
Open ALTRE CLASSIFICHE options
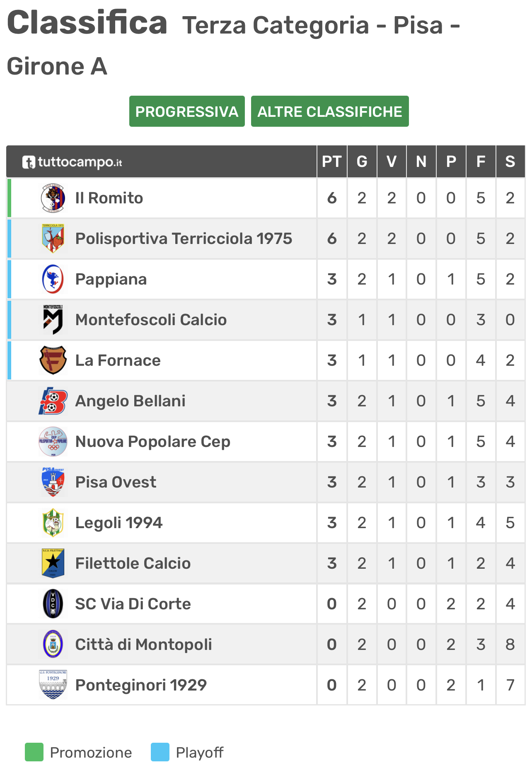point(330,111)
